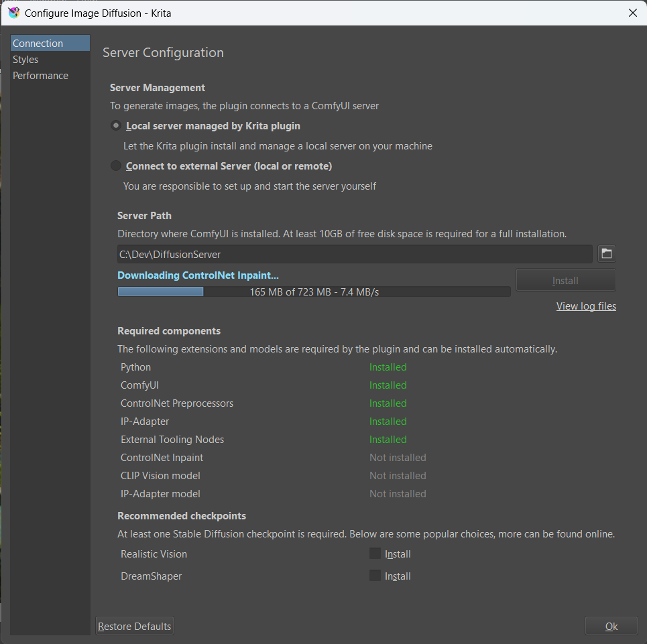Click the Required components heading
This screenshot has height=644, width=647.
click(169, 331)
